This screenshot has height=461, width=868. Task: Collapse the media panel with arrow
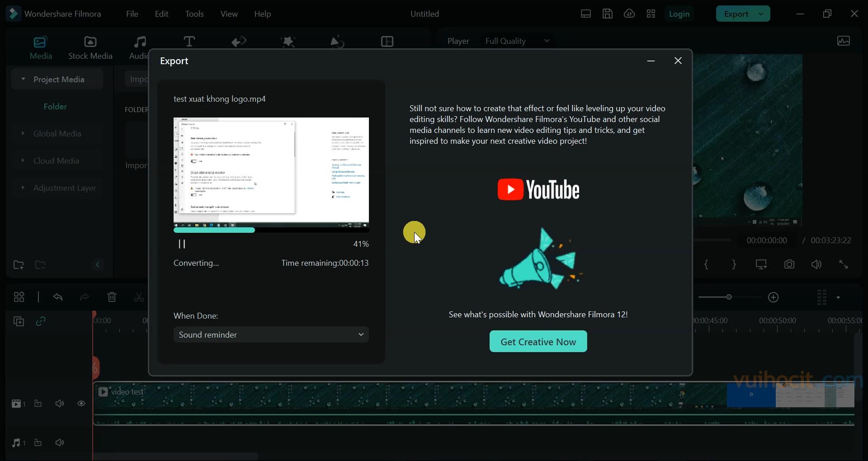click(98, 265)
